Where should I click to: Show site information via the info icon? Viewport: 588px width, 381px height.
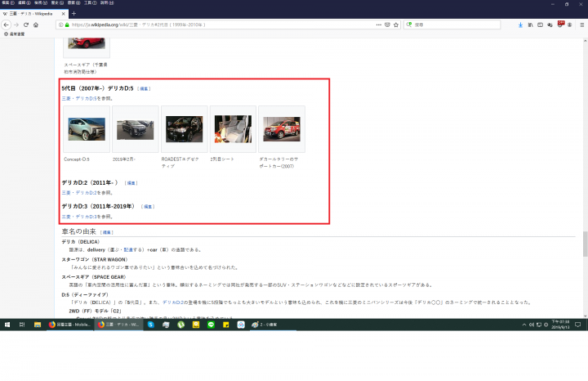click(60, 25)
